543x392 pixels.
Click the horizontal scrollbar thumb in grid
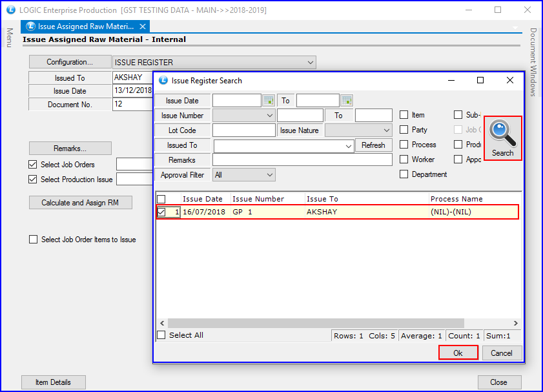[x=316, y=323]
